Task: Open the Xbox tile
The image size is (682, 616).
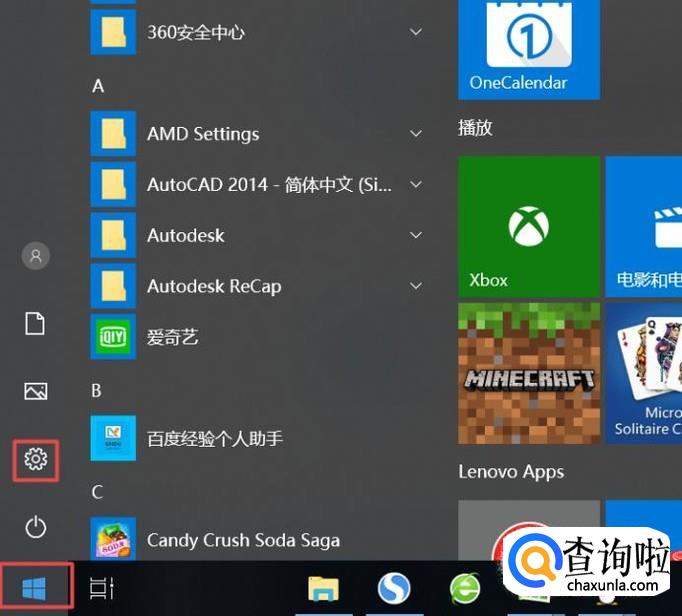Action: point(529,227)
